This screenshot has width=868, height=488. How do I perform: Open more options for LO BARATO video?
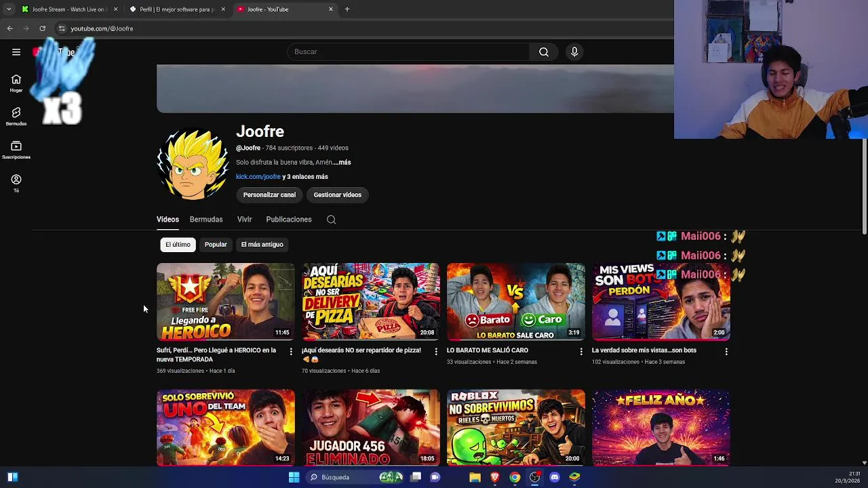click(x=581, y=351)
